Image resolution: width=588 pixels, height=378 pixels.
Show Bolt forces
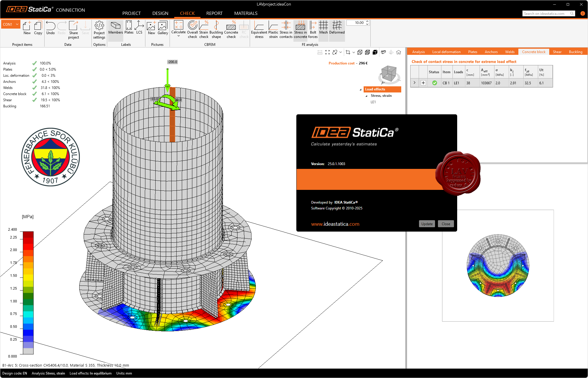pos(313,29)
